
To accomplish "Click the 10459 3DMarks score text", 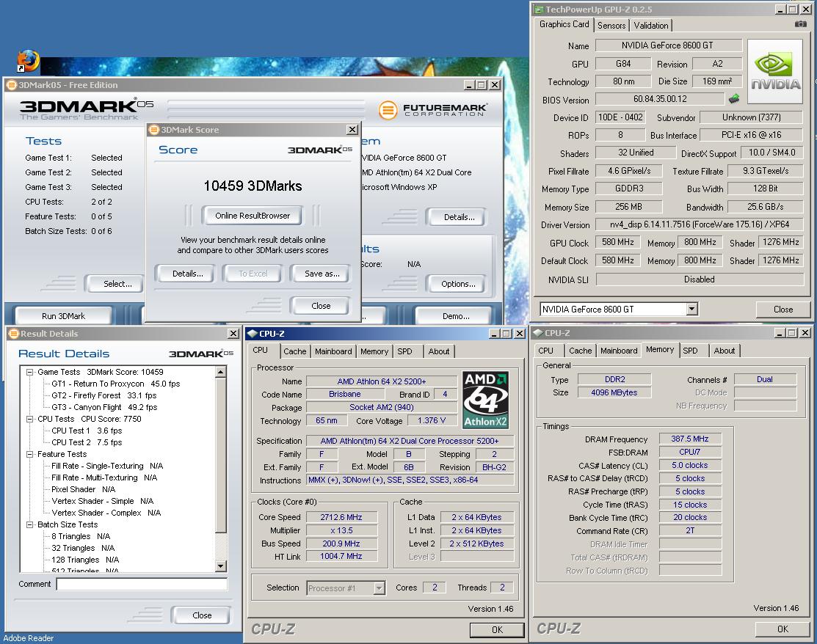I will point(253,186).
